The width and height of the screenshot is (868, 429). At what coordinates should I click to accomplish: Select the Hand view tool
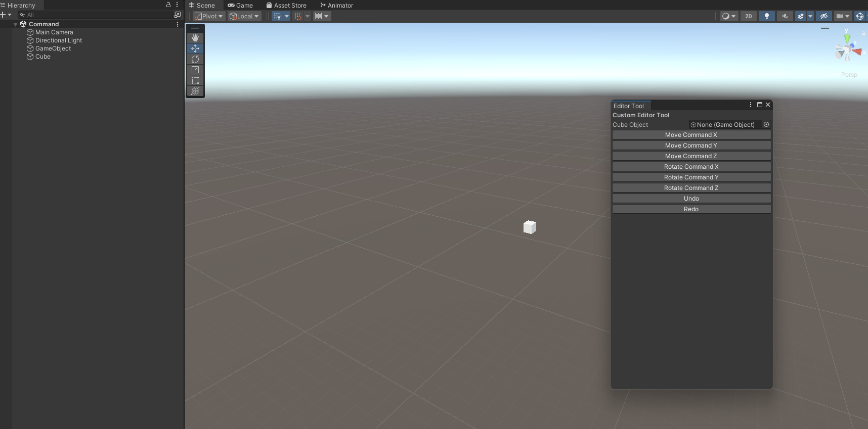click(195, 38)
